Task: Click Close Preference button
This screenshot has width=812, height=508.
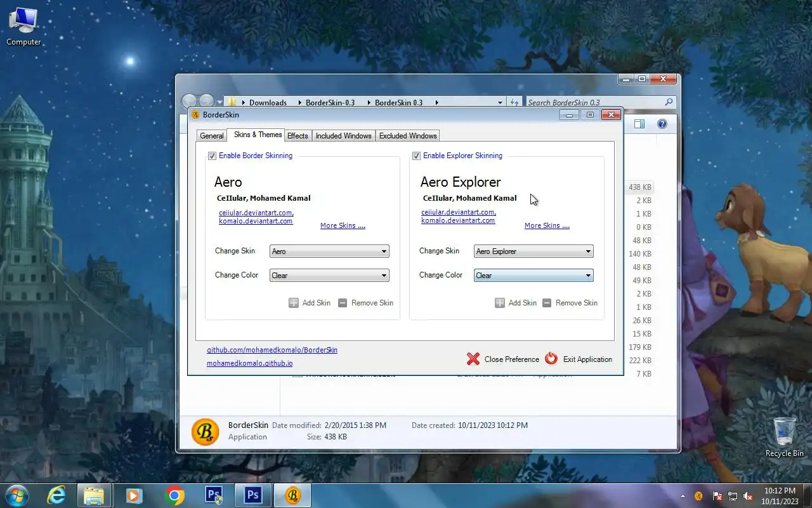Action: click(503, 359)
